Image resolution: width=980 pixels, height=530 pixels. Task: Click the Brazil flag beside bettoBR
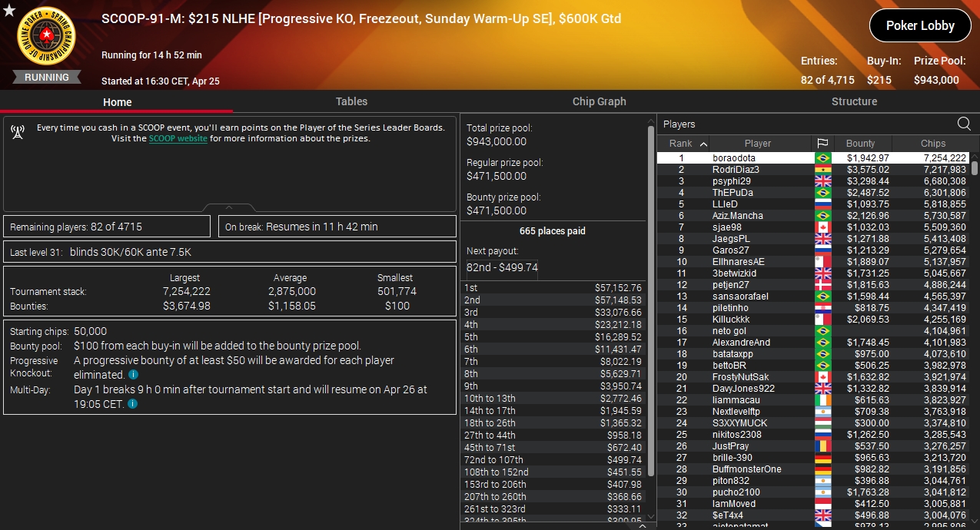click(822, 365)
